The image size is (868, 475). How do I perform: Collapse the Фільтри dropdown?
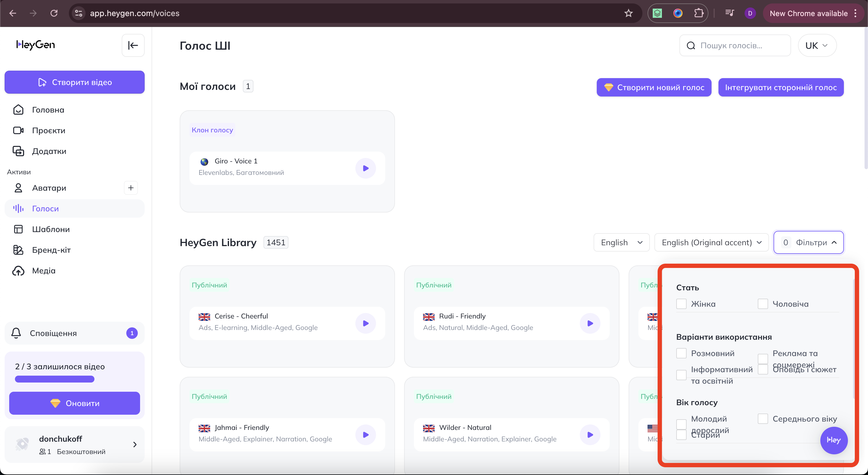pyautogui.click(x=809, y=242)
